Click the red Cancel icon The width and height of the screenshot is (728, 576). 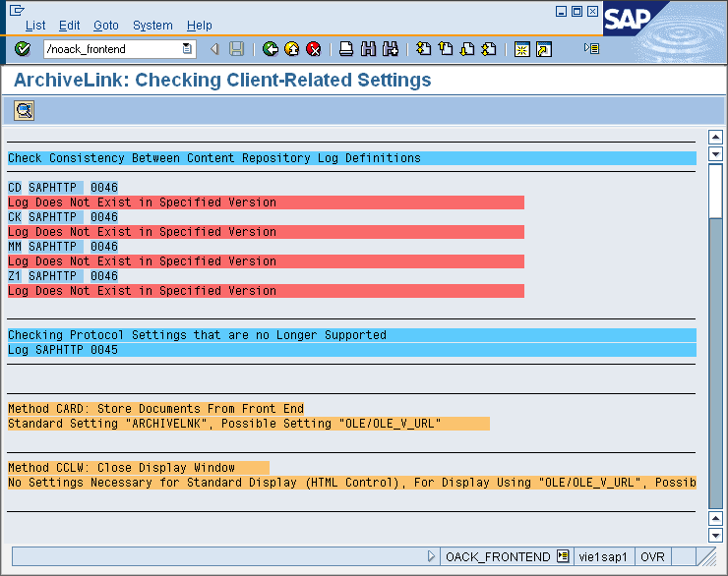point(314,49)
